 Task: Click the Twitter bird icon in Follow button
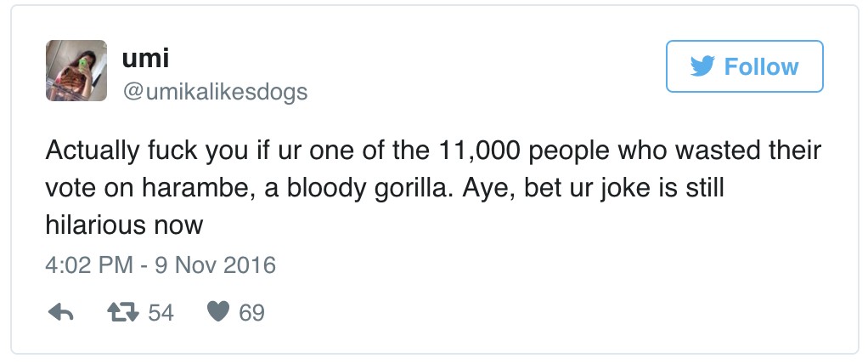[x=702, y=66]
